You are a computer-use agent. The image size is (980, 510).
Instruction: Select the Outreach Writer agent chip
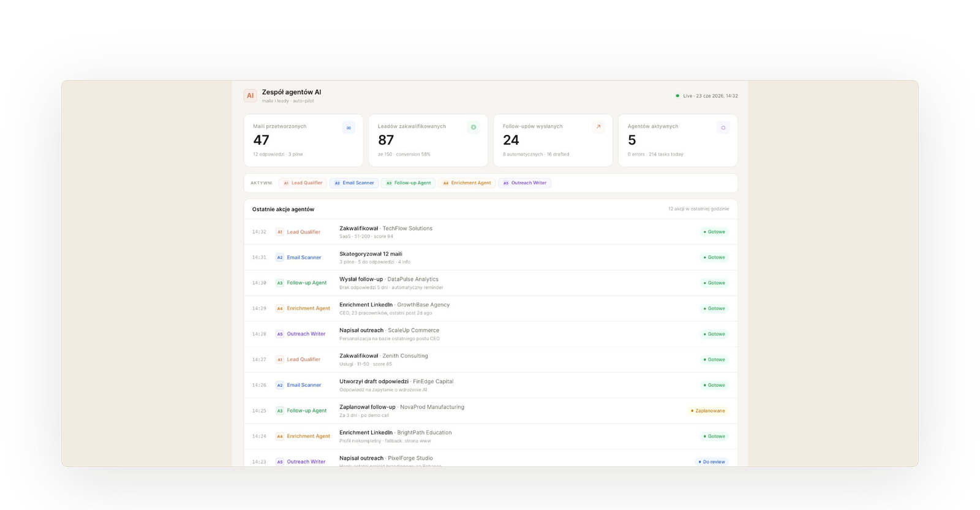tap(525, 183)
